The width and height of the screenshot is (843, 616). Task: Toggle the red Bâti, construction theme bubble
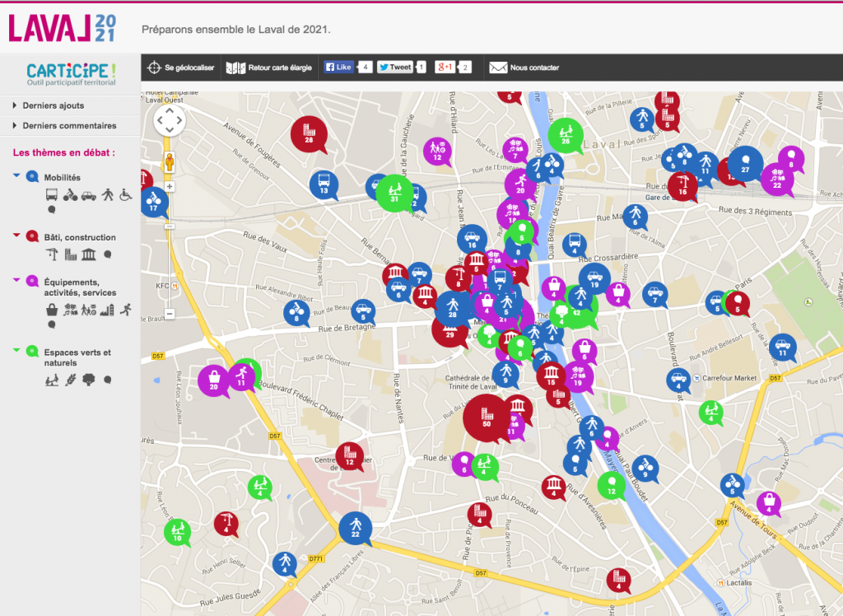(32, 237)
